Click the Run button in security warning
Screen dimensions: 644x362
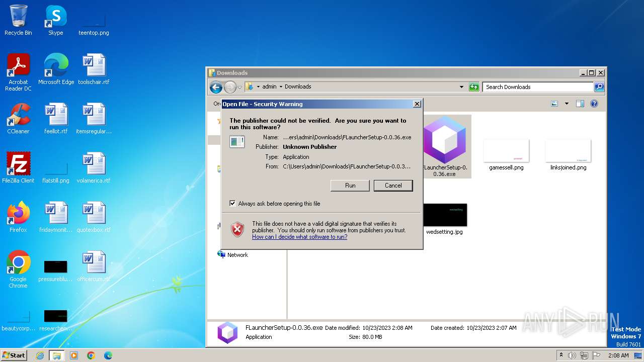[350, 186]
